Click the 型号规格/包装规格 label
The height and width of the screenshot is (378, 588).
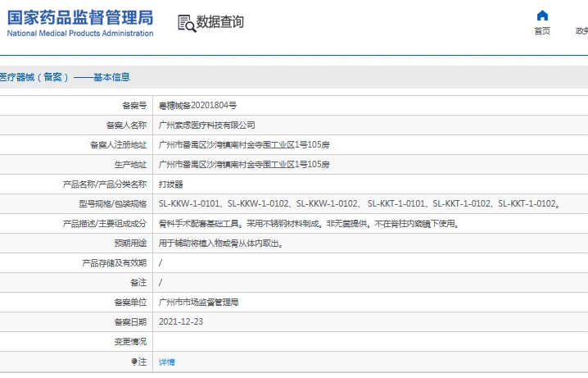coord(112,204)
